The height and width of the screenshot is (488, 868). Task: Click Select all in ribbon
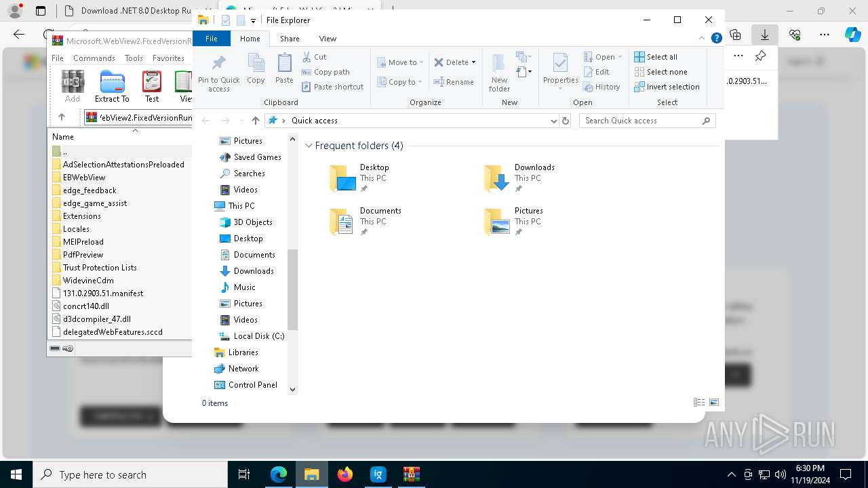[656, 57]
